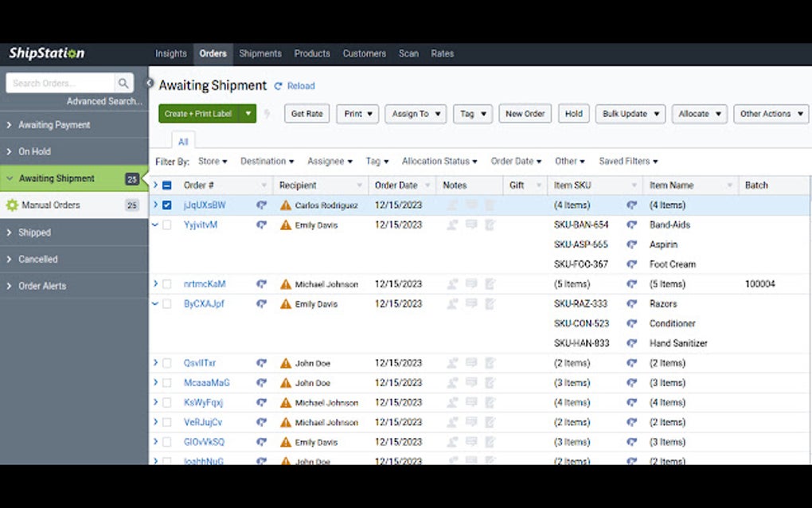Check the checkbox for order YyjvitvM
The image size is (812, 508).
click(x=166, y=225)
